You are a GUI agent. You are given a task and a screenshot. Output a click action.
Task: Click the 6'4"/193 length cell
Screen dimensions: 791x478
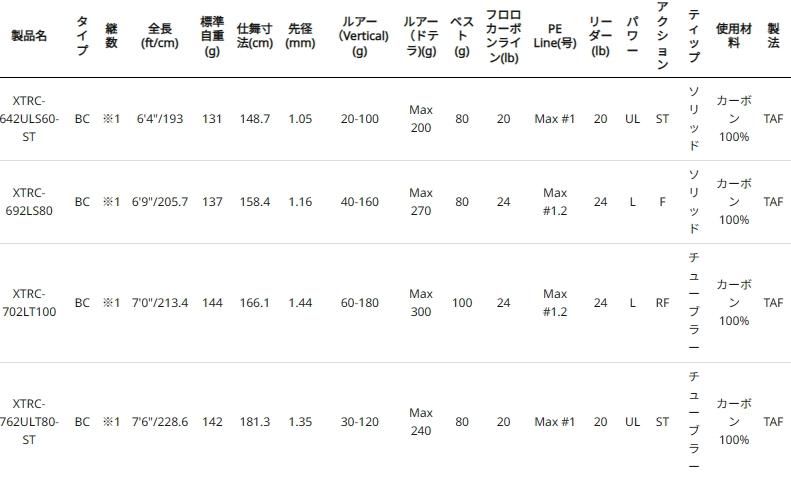pyautogui.click(x=160, y=119)
